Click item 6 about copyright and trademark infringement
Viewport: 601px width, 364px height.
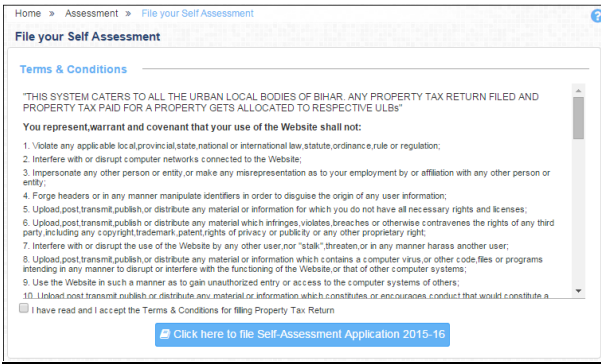[288, 228]
